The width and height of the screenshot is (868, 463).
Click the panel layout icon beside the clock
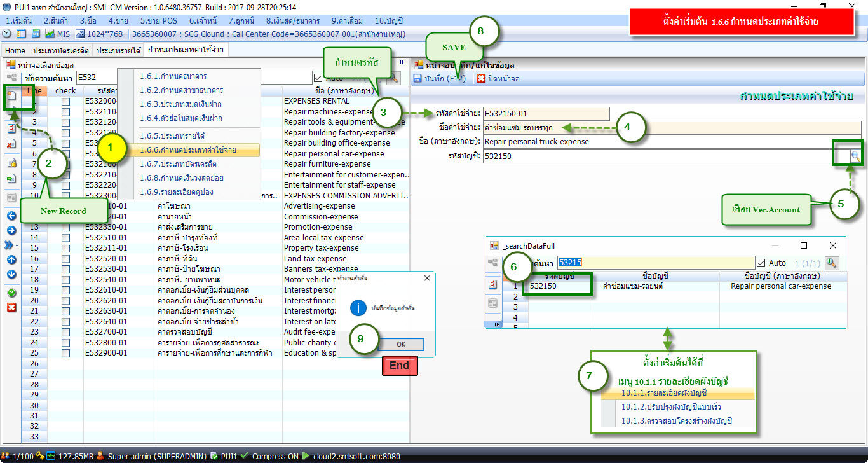pyautogui.click(x=21, y=34)
